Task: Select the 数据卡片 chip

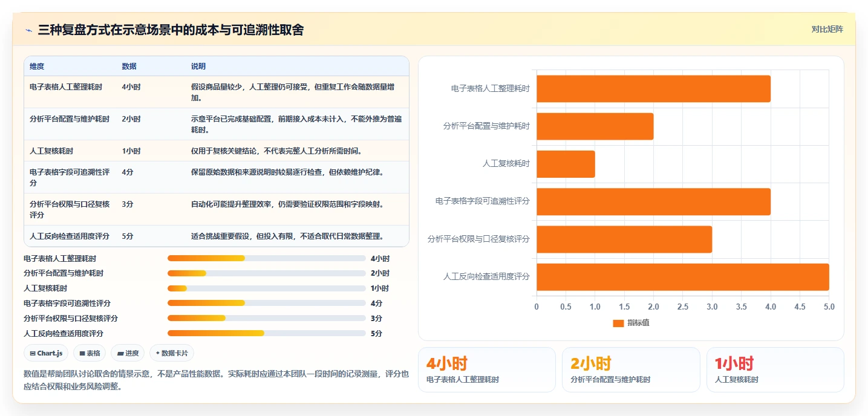Action: tap(172, 353)
